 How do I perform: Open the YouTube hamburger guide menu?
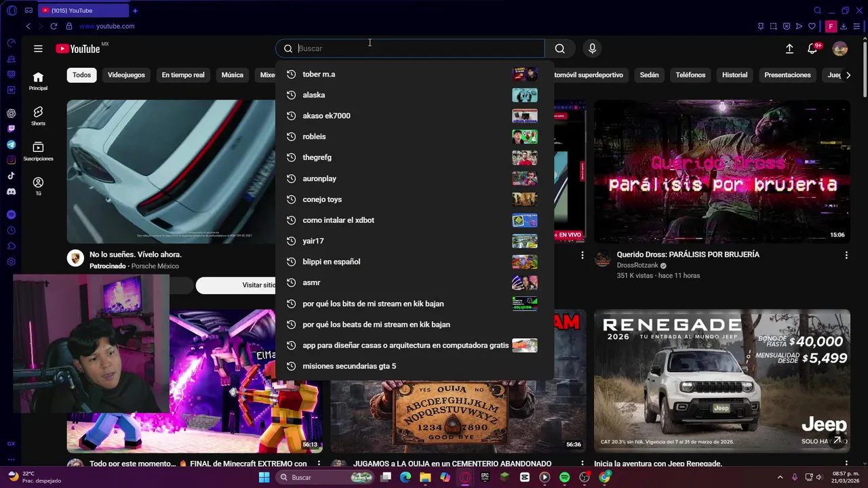pyautogui.click(x=38, y=49)
